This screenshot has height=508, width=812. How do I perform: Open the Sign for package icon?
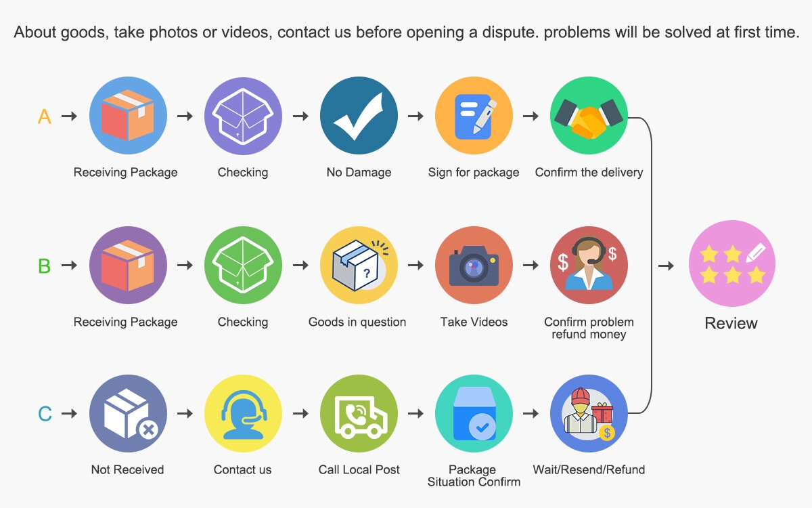coord(474,116)
